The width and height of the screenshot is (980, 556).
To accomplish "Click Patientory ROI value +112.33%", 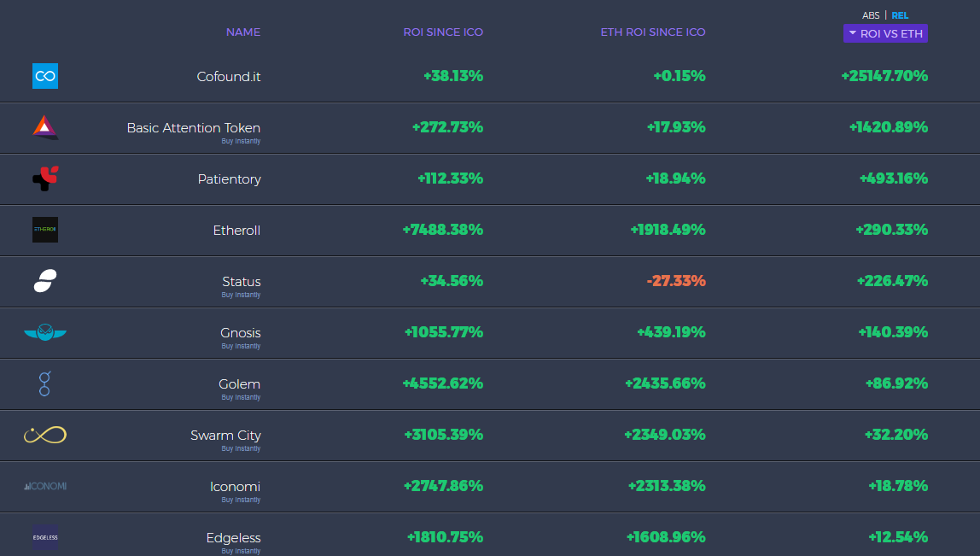I will pyautogui.click(x=451, y=179).
